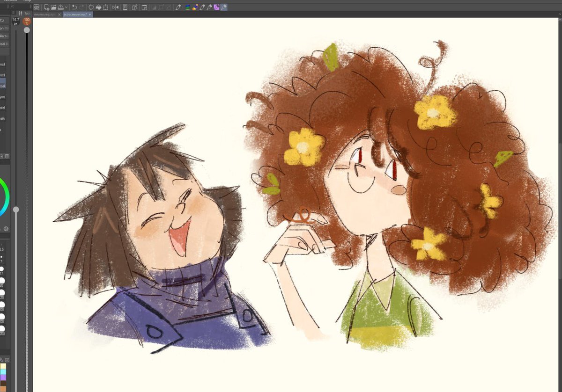Click the brush size slider handle
The image size is (562, 392).
(16, 210)
